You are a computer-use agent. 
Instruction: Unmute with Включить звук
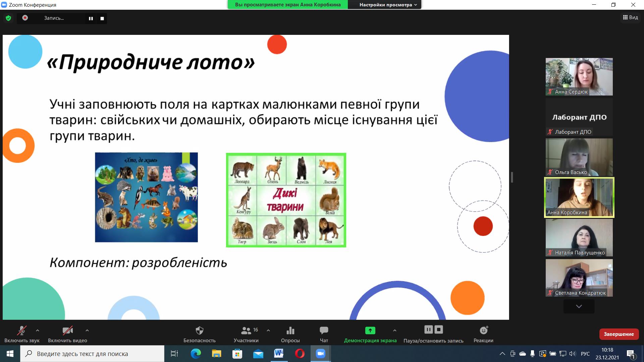(22, 334)
